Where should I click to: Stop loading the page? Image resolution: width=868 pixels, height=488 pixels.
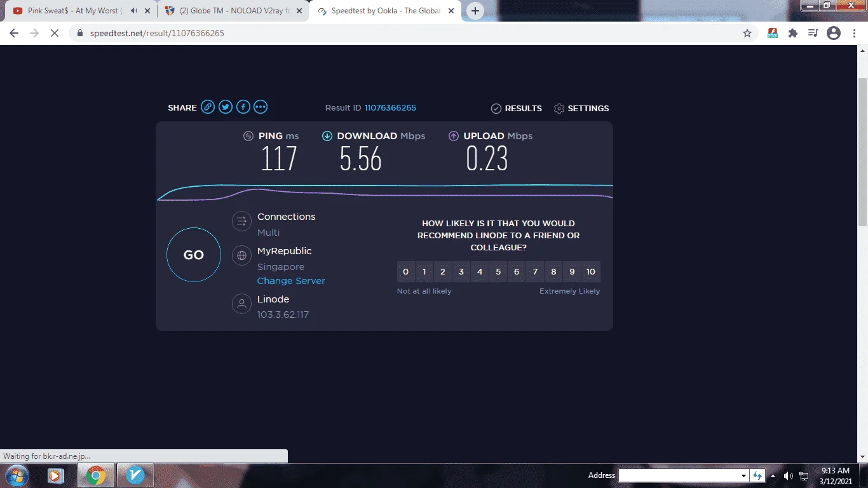[x=55, y=33]
